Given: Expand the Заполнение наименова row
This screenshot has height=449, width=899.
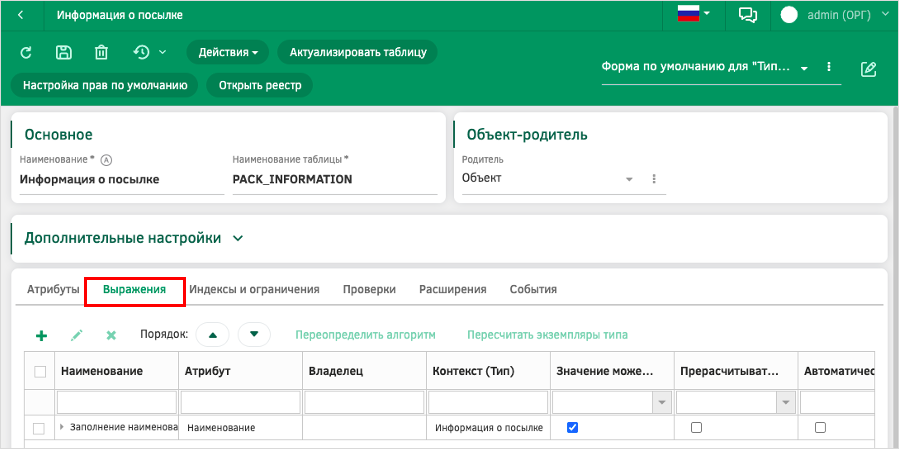Looking at the screenshot, I should (61, 427).
